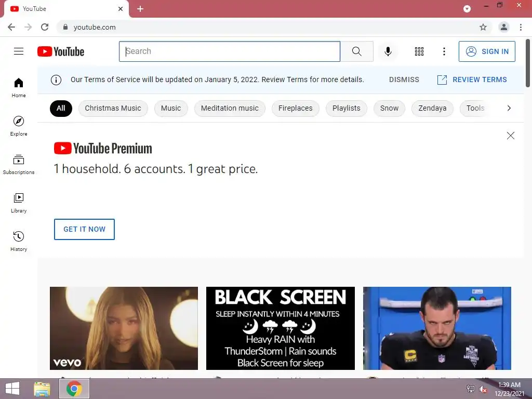Viewport: 532px width, 399px height.
Task: Go to Home in sidebar
Action: pos(19,88)
